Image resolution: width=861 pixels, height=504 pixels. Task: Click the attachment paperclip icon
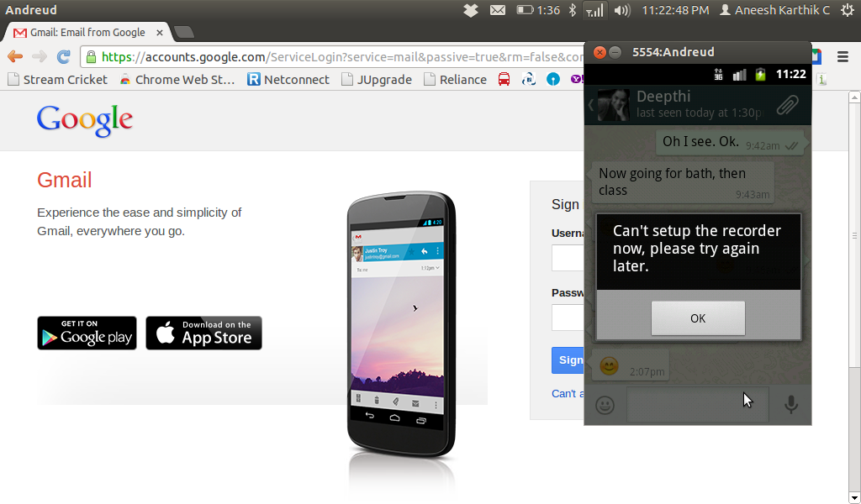787,104
